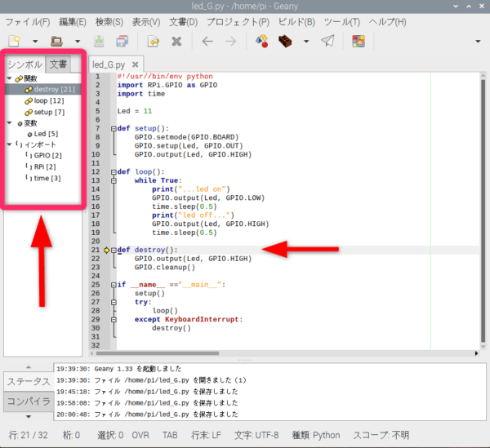Open the 表示(V) menu

click(146, 22)
